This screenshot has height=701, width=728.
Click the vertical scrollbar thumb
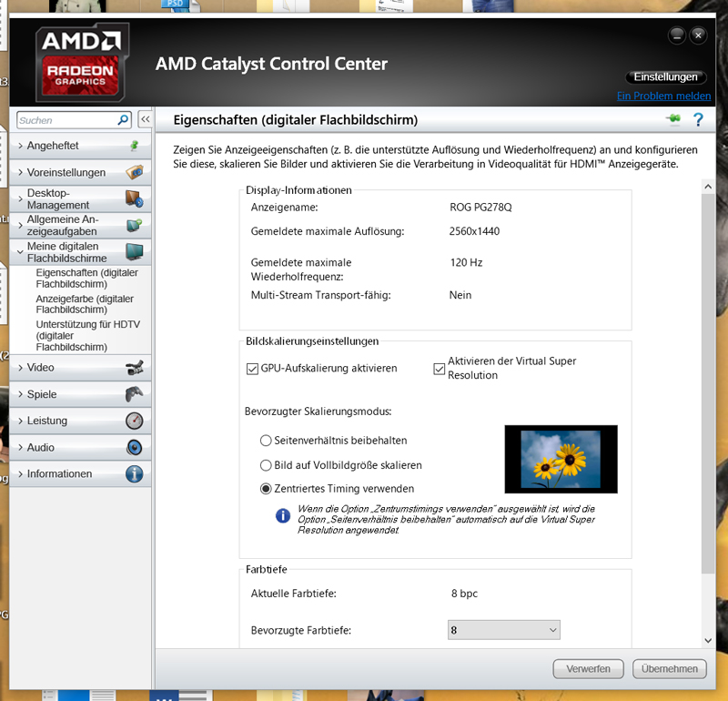708,383
